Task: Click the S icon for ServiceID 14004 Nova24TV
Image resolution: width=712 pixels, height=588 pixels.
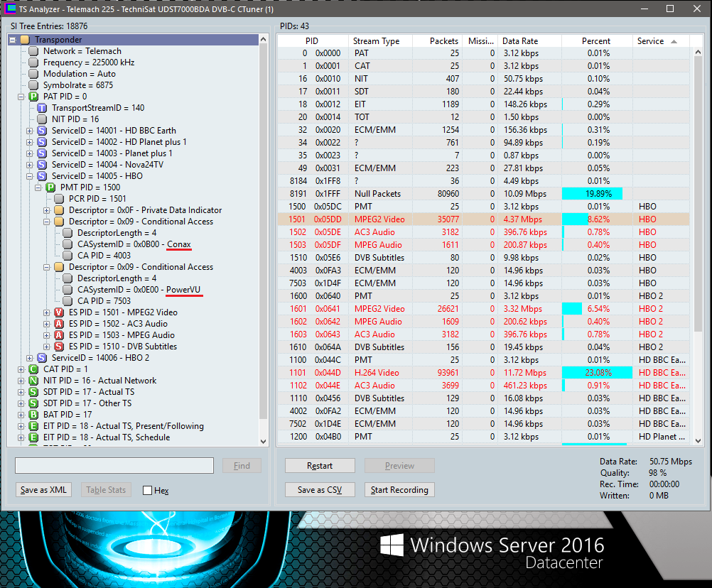Action: tap(42, 165)
